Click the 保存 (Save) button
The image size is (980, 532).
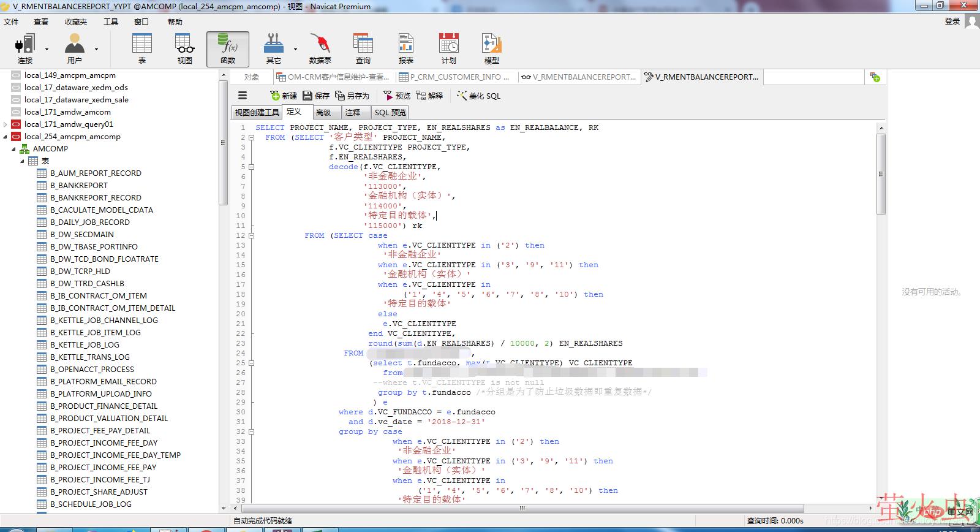tap(316, 96)
